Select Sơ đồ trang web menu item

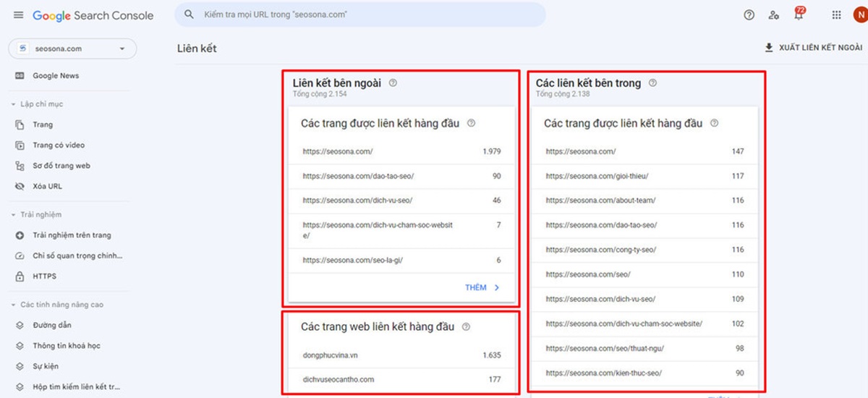point(61,166)
